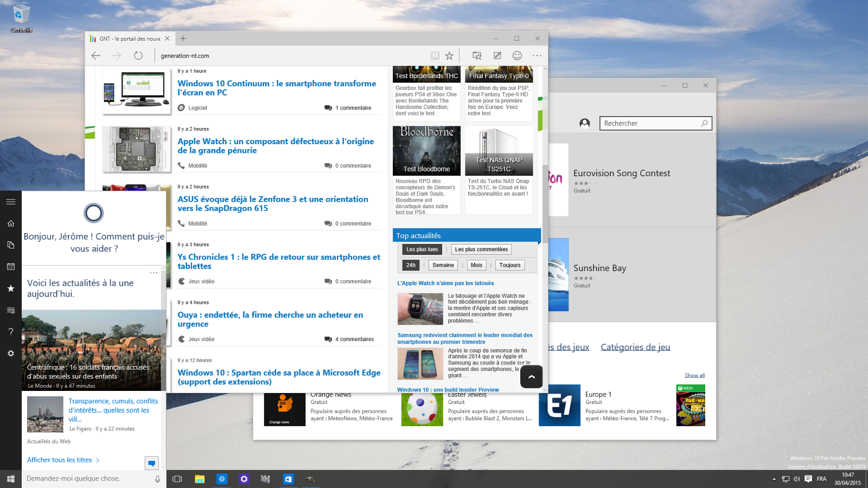Select the 'Toujours' period filter
Screen dimensions: 868x488
[510, 265]
